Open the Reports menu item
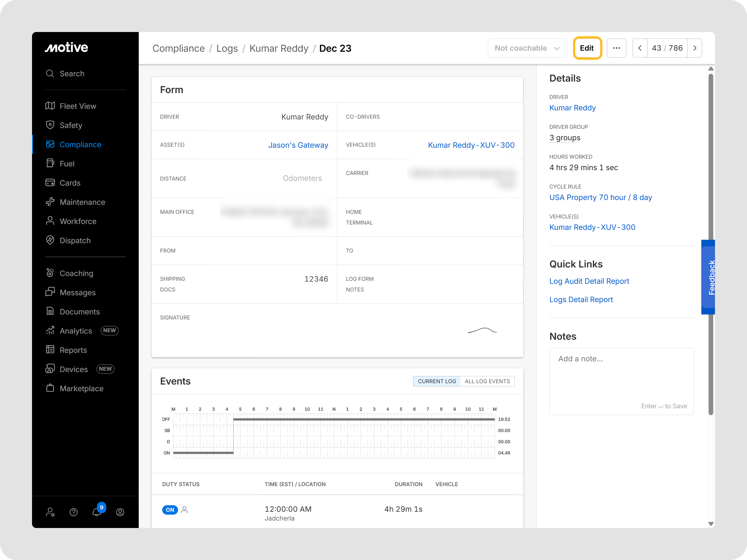 (73, 350)
